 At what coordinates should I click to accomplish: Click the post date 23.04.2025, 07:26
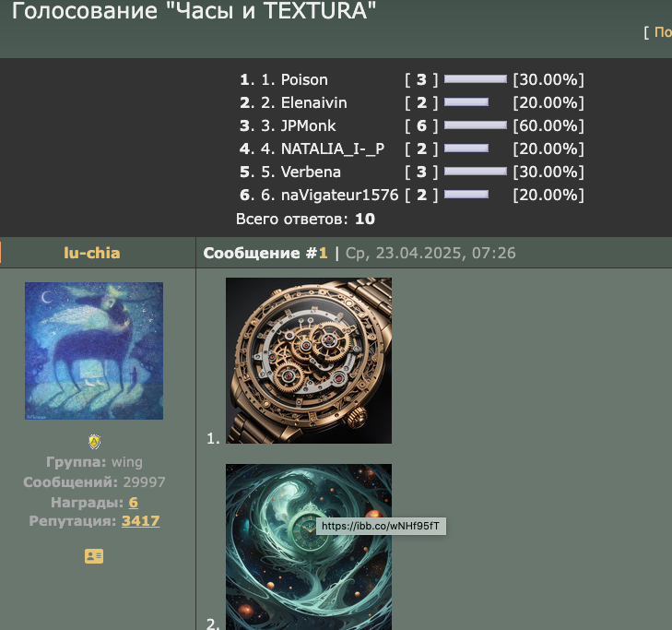pyautogui.click(x=446, y=253)
